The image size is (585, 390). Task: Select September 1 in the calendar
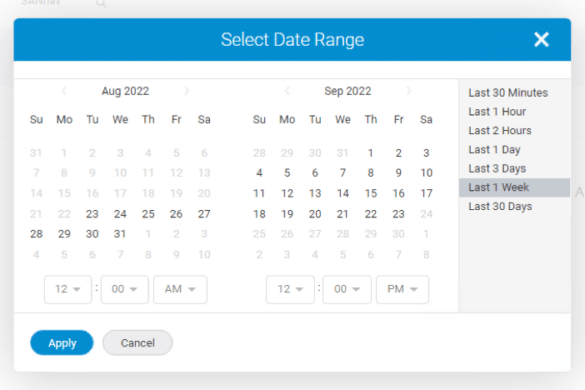370,153
